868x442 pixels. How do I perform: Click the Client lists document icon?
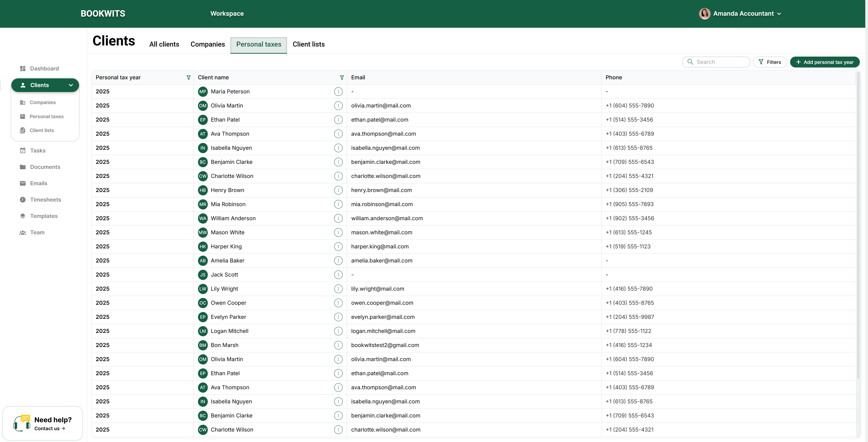pos(22,130)
